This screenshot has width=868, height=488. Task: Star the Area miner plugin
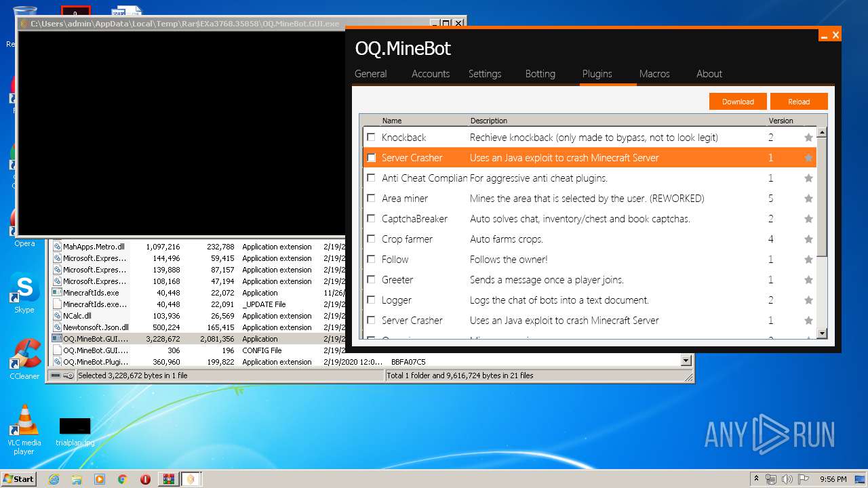click(x=808, y=199)
